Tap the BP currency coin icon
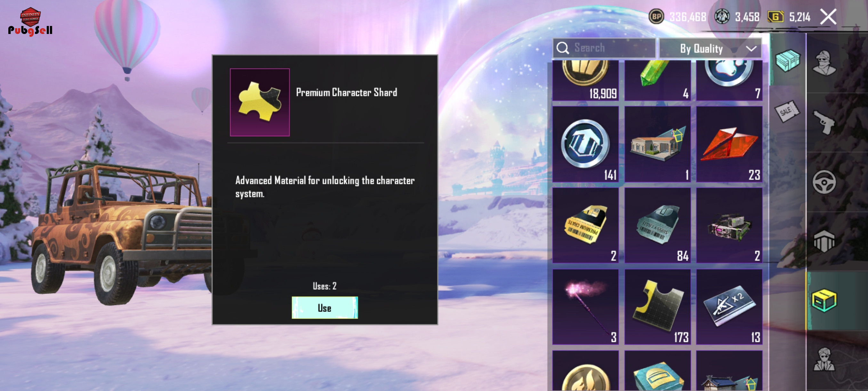Screen dimensions: 868x391 click(656, 17)
